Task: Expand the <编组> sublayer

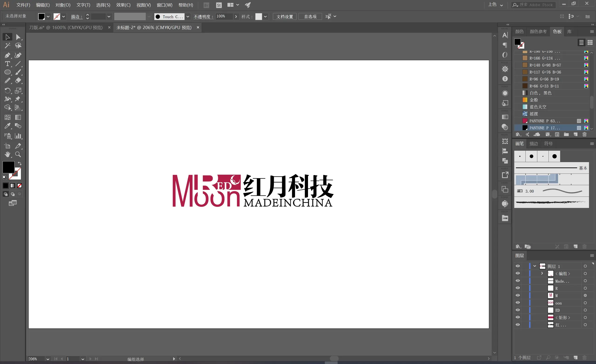Action: 542,273
